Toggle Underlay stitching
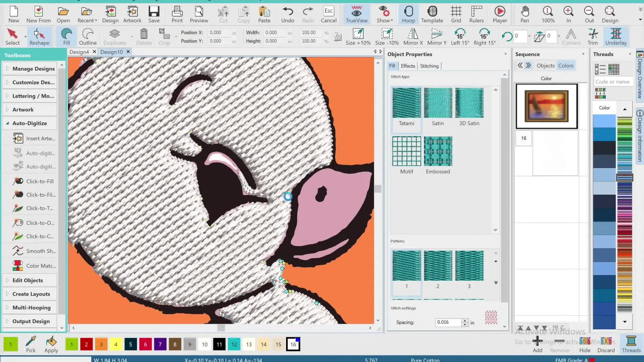Image resolution: width=644 pixels, height=362 pixels. tap(616, 37)
